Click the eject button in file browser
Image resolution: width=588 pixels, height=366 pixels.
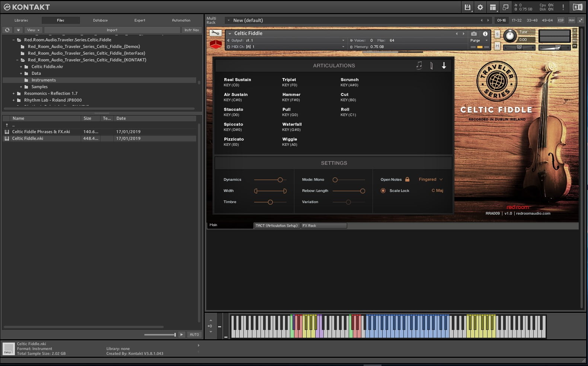tap(18, 30)
